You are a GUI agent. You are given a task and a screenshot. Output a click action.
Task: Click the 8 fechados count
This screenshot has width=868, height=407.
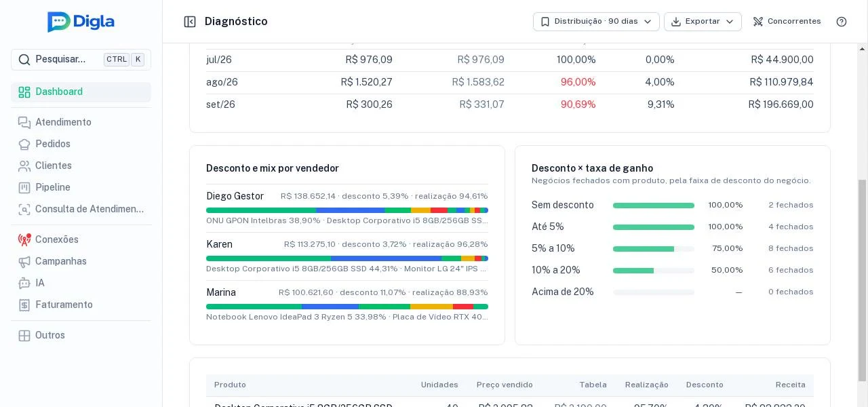point(791,249)
